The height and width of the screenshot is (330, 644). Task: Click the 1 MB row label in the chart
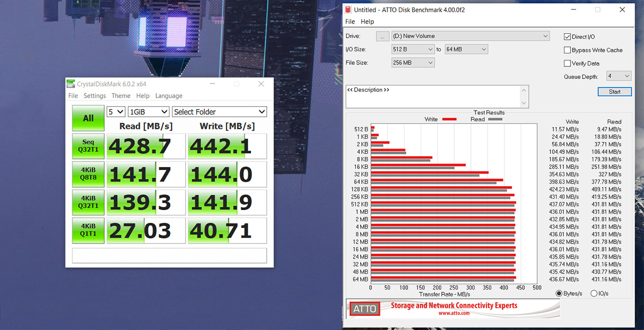(x=362, y=212)
